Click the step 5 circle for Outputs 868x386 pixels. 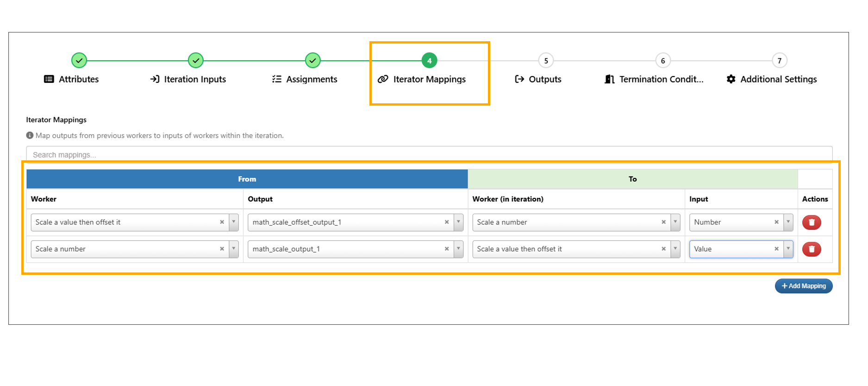[x=546, y=61]
